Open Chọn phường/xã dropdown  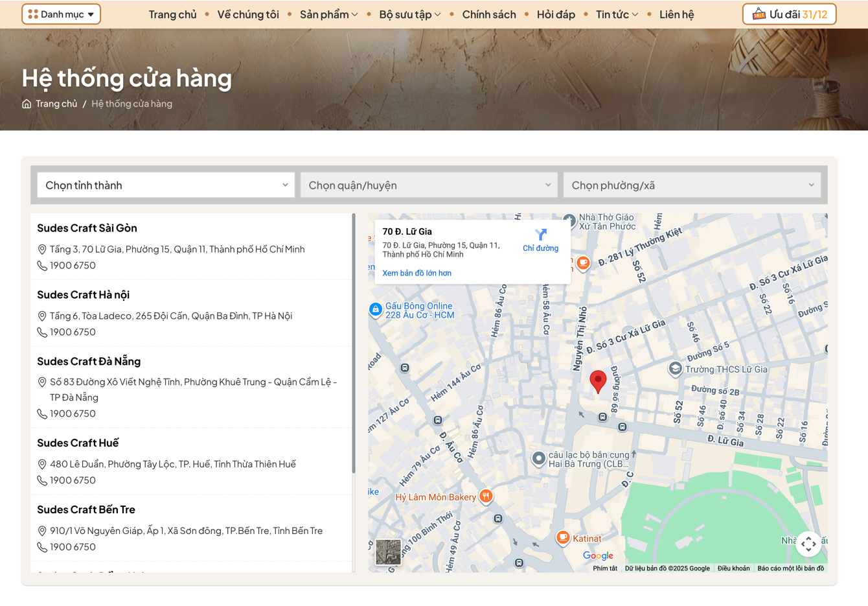692,185
